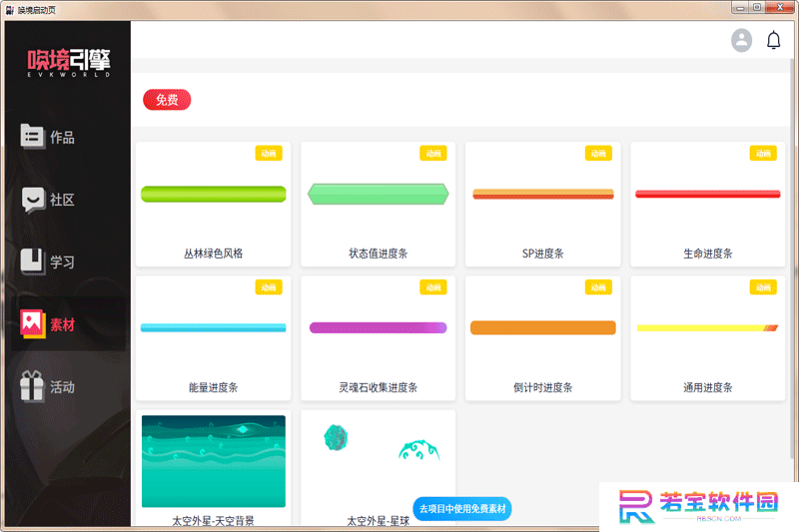This screenshot has width=799, height=532.
Task: Click the 太空外星-天空背景 title text
Action: [213, 520]
